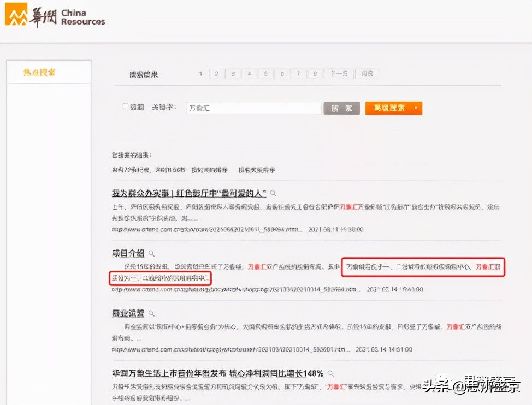The image size is (532, 405).
Task: Open the 华润万象生活年报 result link
Action: [218, 373]
